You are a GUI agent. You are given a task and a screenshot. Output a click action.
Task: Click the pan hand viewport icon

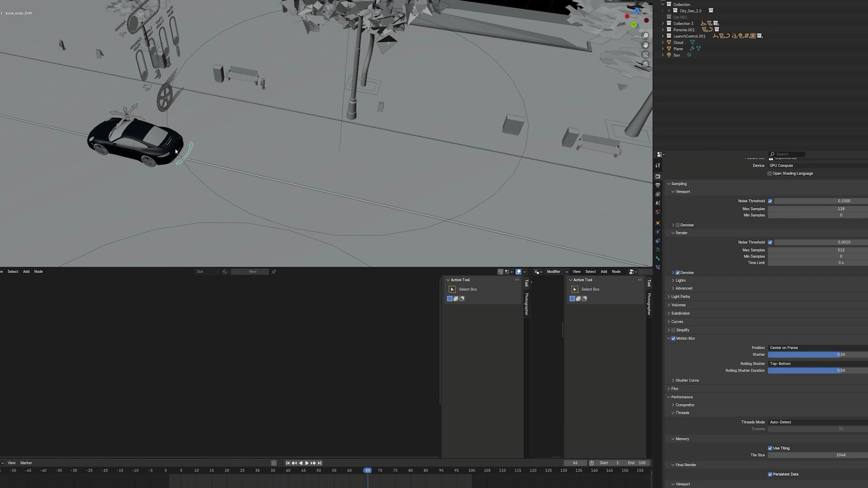646,45
